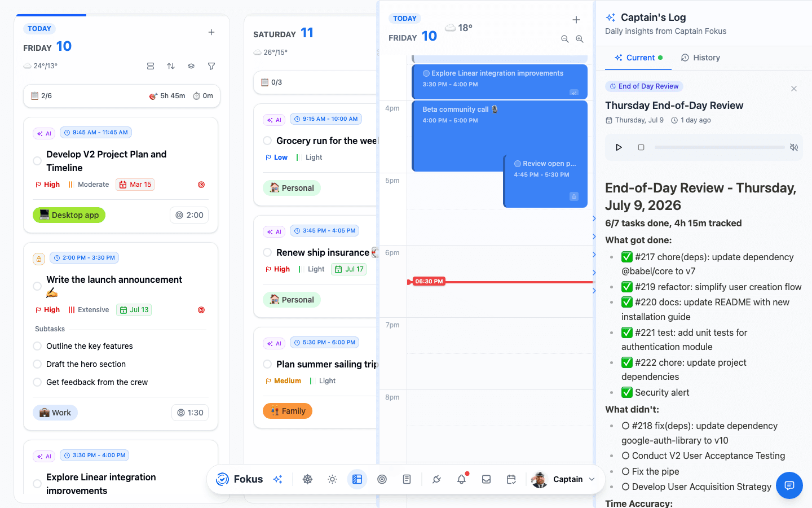Screen dimensions: 812x508
Task: Click the focus target icon on launch announcement card
Action: tap(201, 310)
